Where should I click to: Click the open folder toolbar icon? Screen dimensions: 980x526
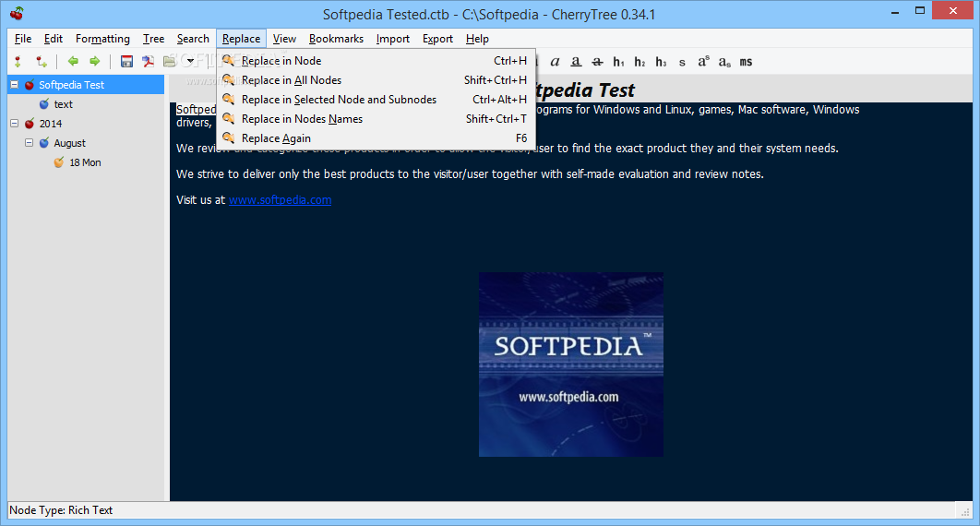170,61
